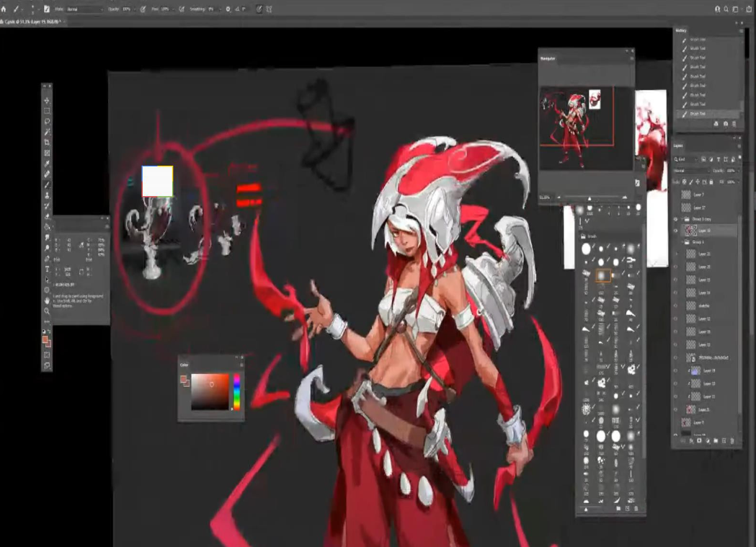
Task: Select the Brush tool in toolbar
Action: click(47, 185)
